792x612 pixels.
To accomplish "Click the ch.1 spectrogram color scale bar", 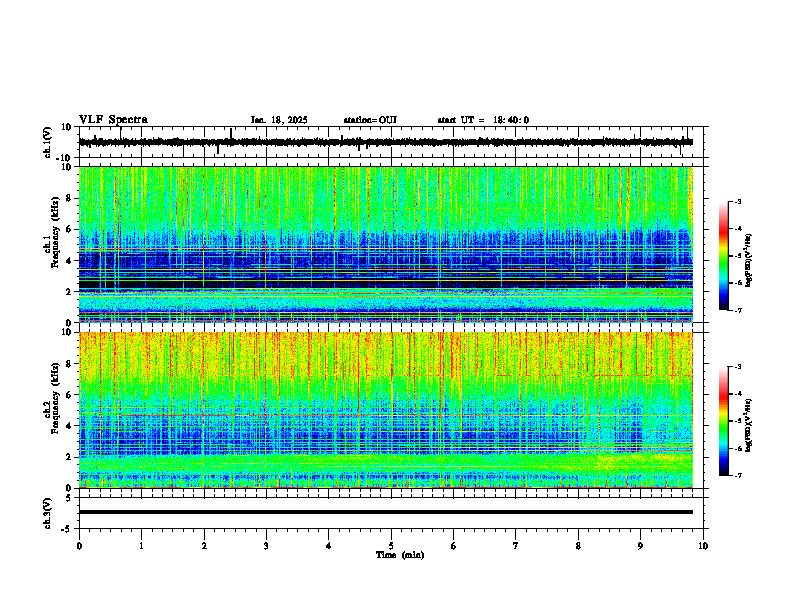I will point(724,256).
